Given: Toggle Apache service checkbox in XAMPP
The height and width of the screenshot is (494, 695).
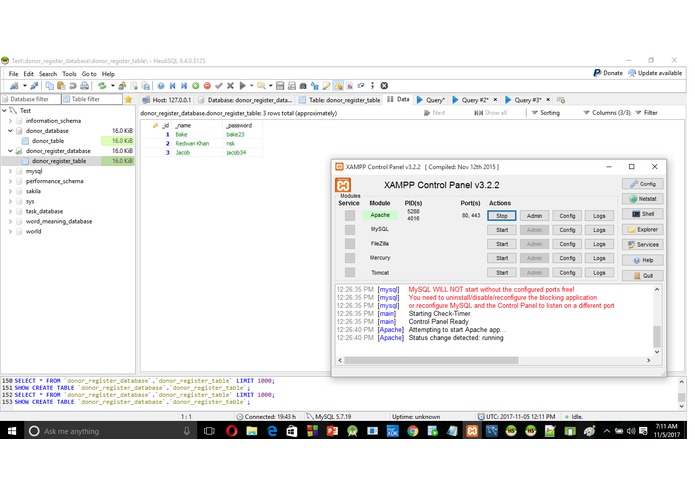Looking at the screenshot, I should coord(350,216).
